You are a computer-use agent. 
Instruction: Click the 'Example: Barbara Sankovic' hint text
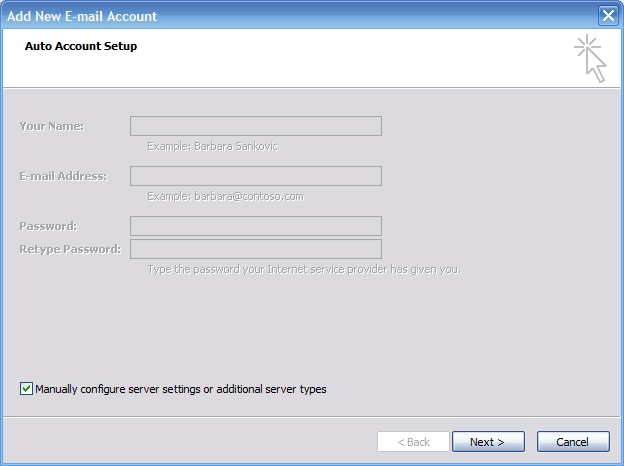(212, 146)
